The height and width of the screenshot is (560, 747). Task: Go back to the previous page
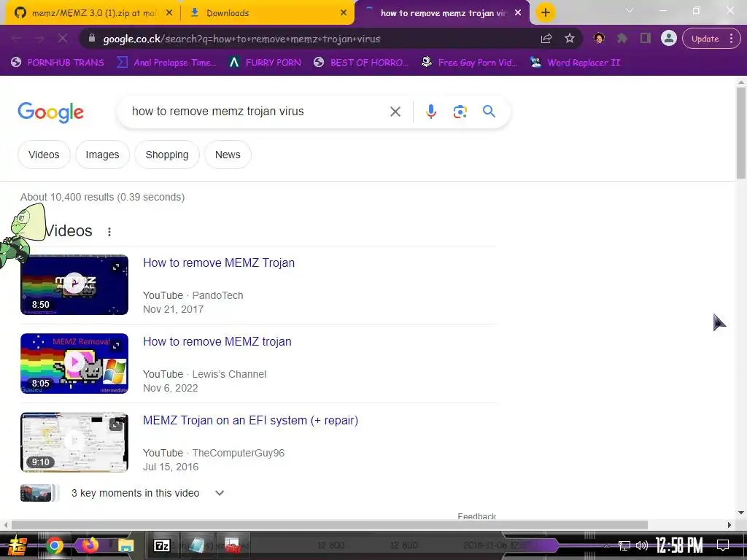point(16,39)
